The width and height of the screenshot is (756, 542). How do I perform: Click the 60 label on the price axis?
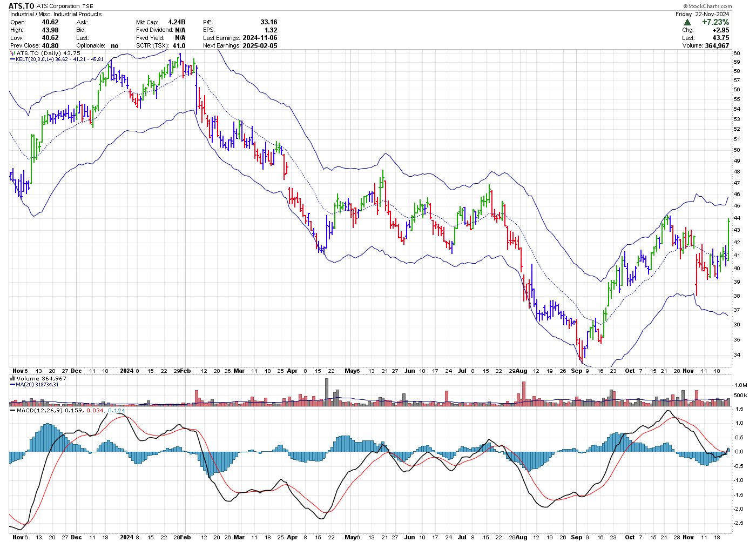point(737,53)
